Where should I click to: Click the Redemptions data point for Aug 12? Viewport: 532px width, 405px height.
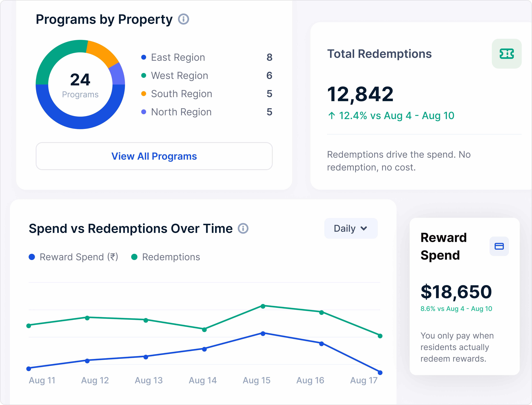(87, 318)
